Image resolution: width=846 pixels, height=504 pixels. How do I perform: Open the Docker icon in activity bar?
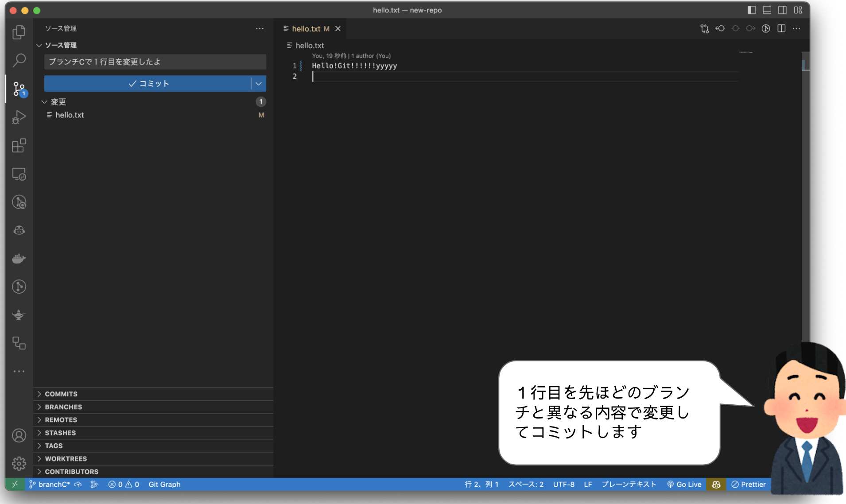(x=19, y=258)
